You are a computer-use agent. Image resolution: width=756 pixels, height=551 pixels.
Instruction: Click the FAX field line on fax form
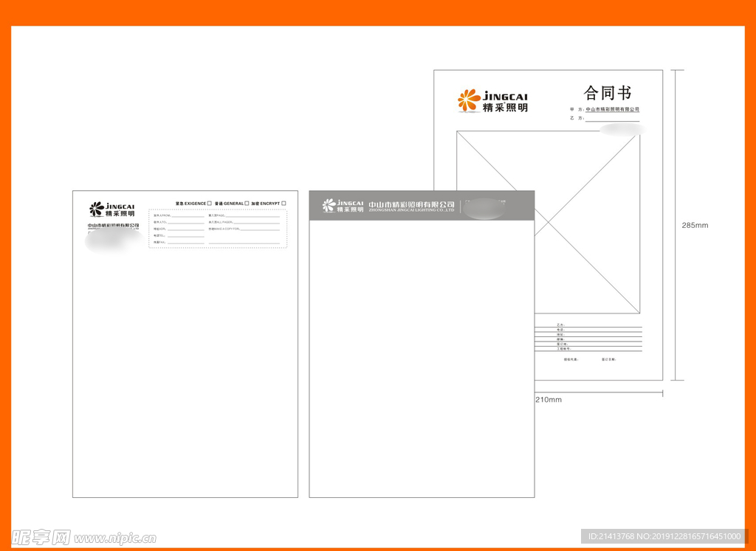click(x=186, y=243)
